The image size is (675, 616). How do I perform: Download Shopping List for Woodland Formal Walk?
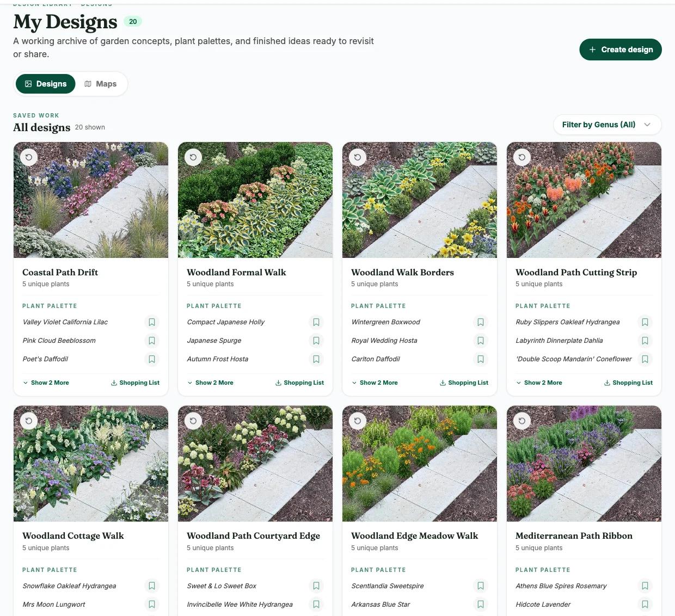tap(299, 383)
